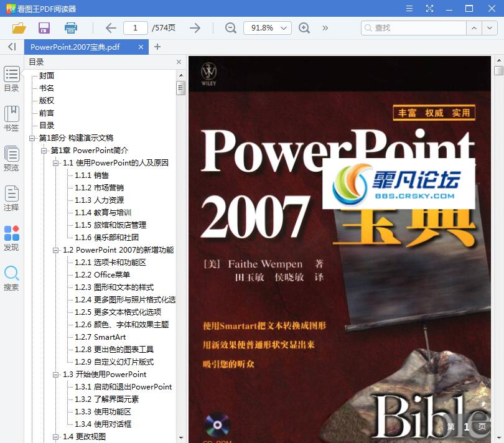Click the document vertical scrollbar thumb
This screenshot has height=443, width=504.
click(499, 70)
